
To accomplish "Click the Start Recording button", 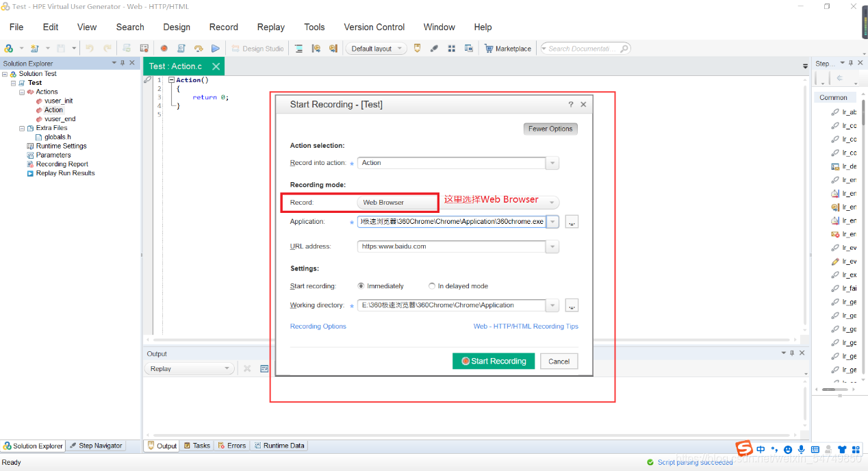I will click(x=494, y=361).
